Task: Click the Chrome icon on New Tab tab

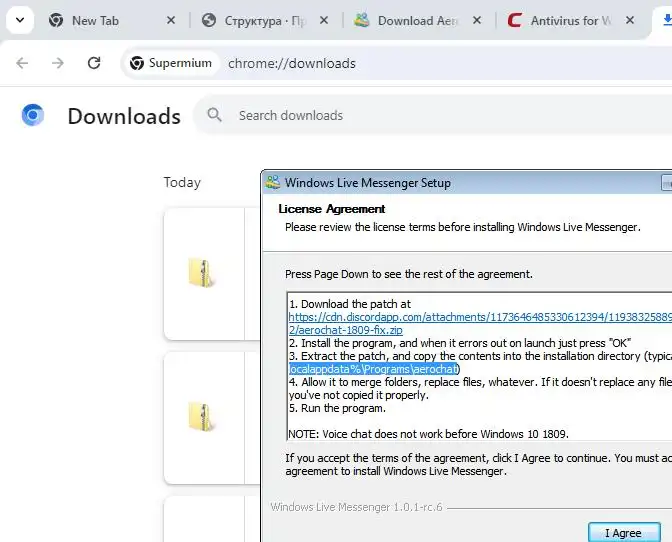Action: pyautogui.click(x=56, y=20)
